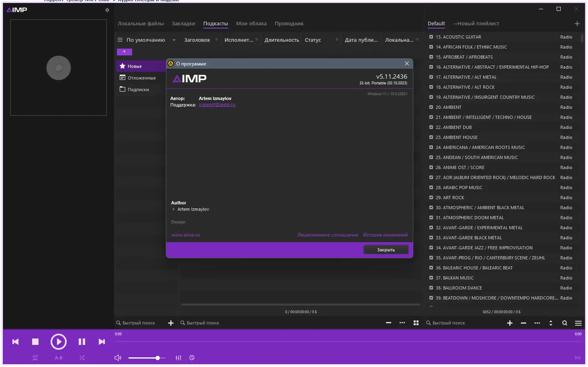Enable A-B repeat mode
Screen dimensions: 588x367
[58, 357]
